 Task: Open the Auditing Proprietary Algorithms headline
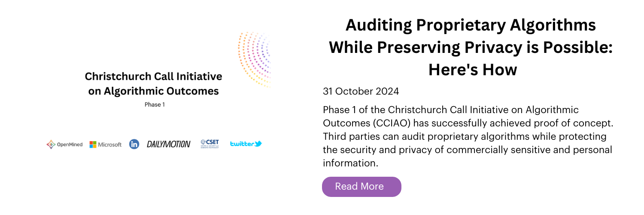(471, 47)
